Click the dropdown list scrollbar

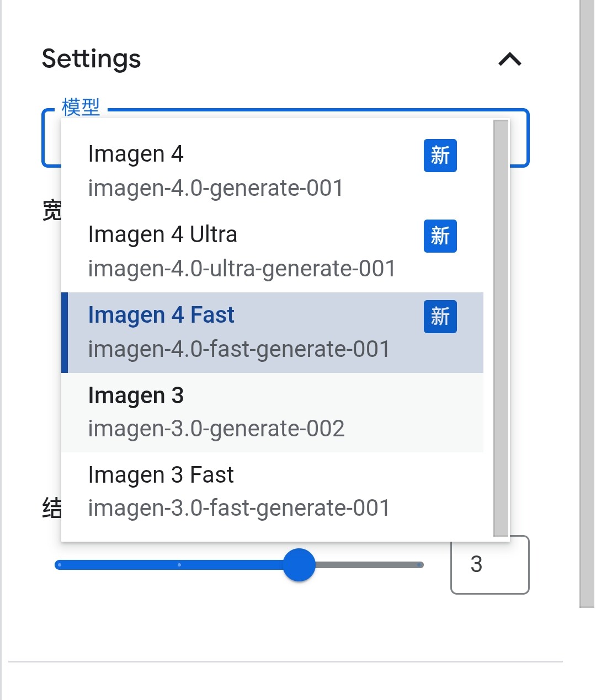pos(501,328)
